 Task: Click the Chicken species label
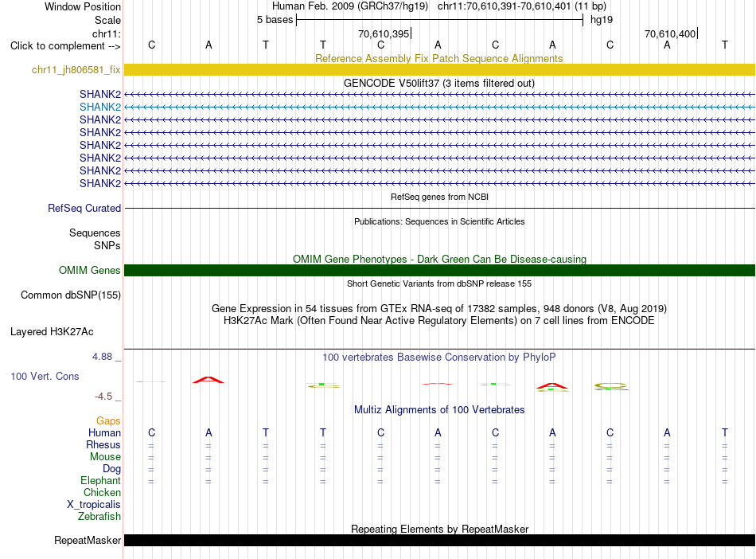click(x=102, y=492)
